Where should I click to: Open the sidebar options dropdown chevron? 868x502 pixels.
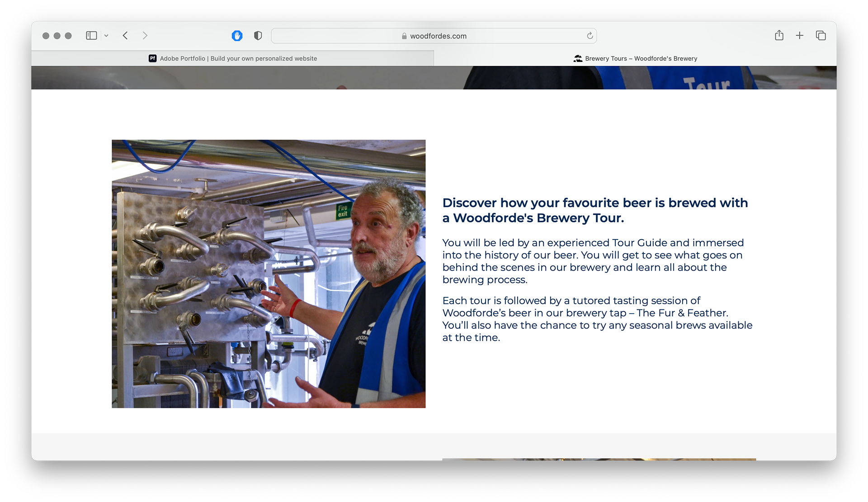tap(106, 36)
